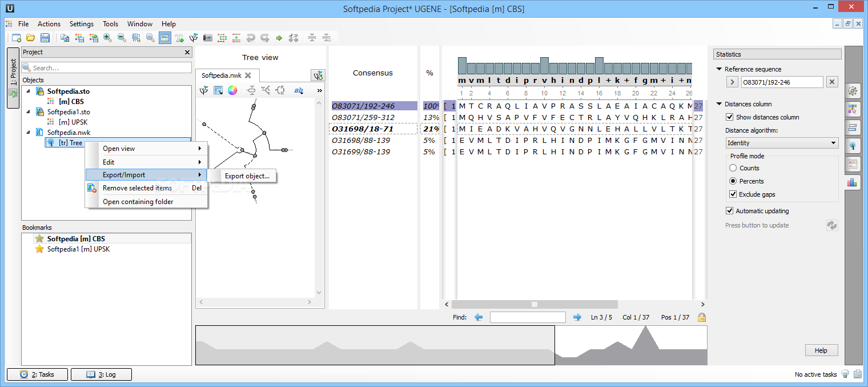Click the alignment horizontal scrollbar thumb
Image resolution: width=868 pixels, height=387 pixels.
click(535, 305)
